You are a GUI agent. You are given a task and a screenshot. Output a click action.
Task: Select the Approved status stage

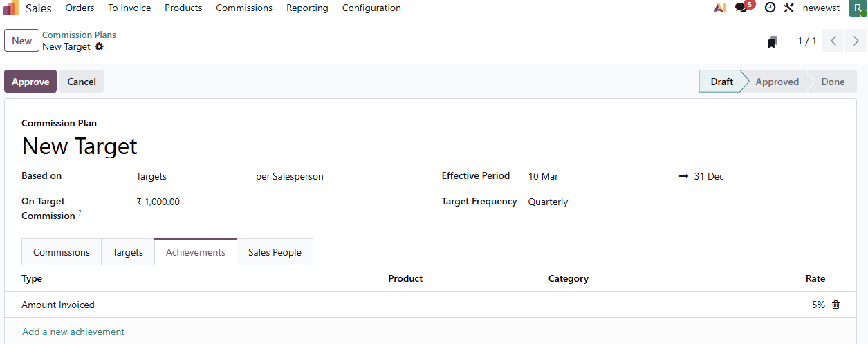(777, 82)
